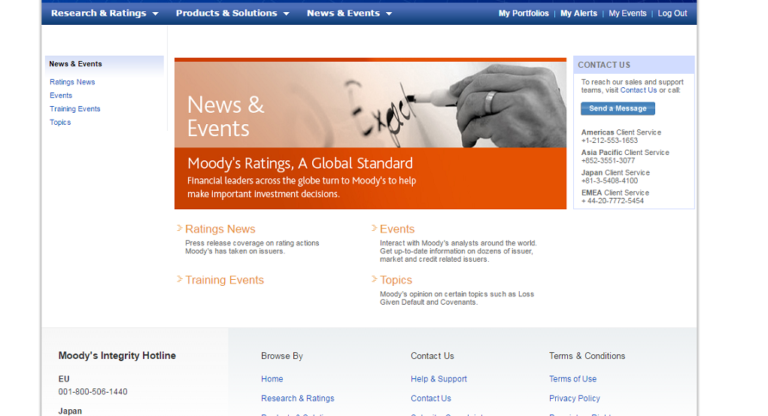
Task: Go to Home in footer
Action: (x=272, y=379)
